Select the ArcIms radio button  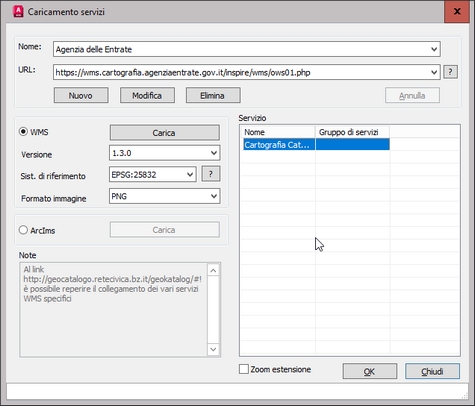click(x=23, y=230)
